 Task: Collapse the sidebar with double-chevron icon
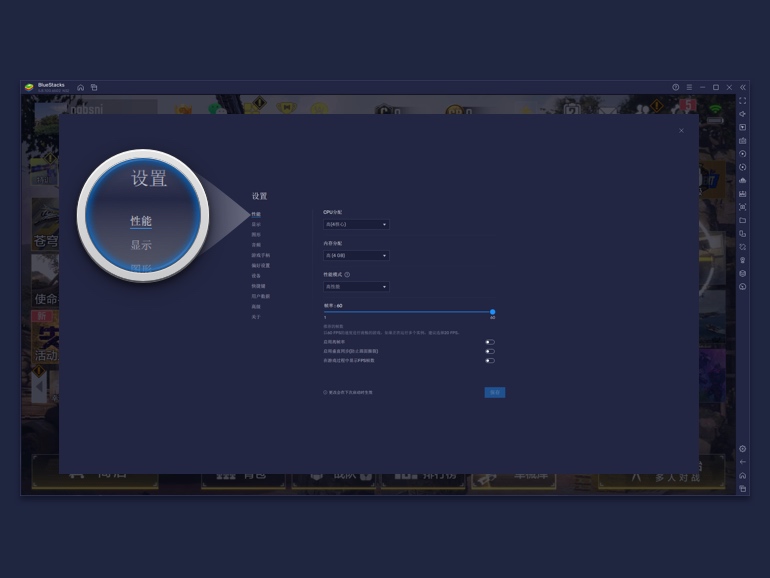pyautogui.click(x=742, y=87)
